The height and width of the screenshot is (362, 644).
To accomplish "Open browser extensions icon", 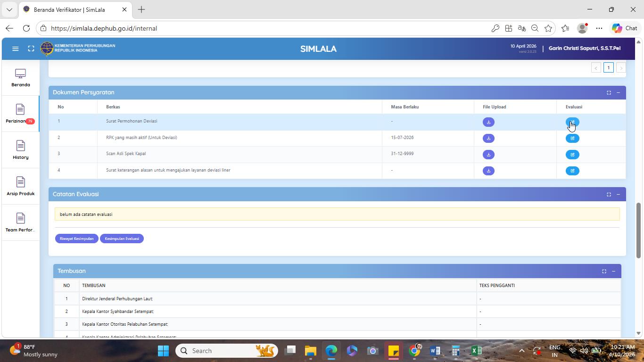I will [x=508, y=28].
